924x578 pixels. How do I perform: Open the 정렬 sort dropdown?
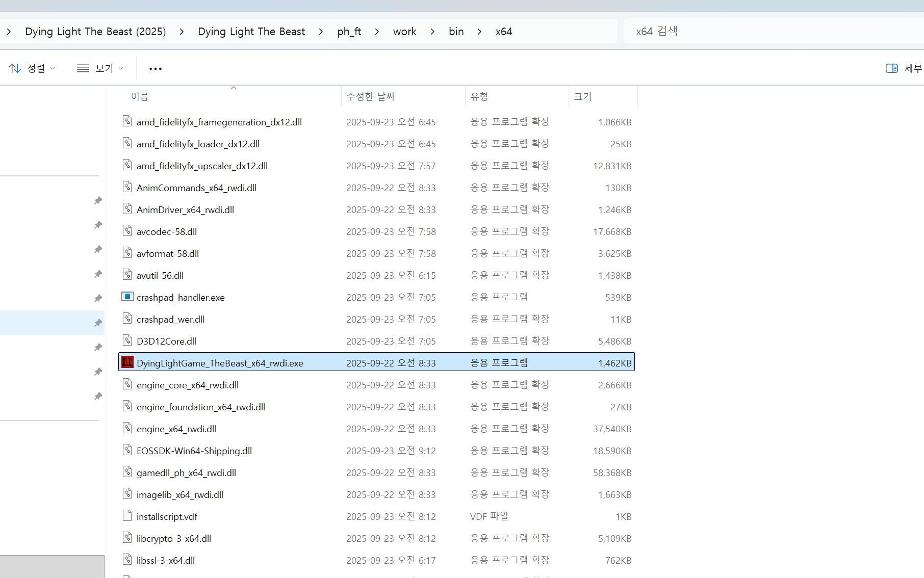tap(32, 68)
